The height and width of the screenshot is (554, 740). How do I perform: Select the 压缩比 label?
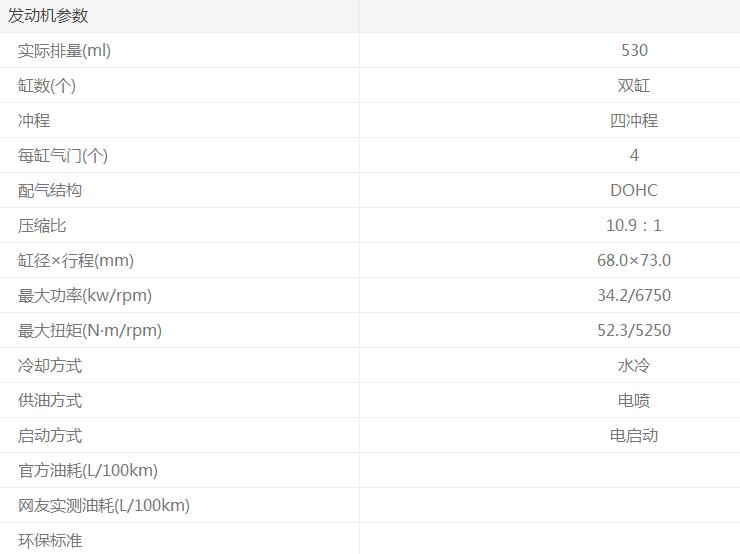click(x=42, y=226)
